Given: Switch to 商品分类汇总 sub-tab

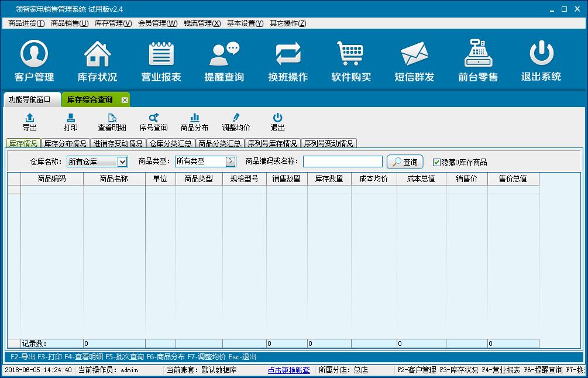Looking at the screenshot, I should click(x=220, y=143).
